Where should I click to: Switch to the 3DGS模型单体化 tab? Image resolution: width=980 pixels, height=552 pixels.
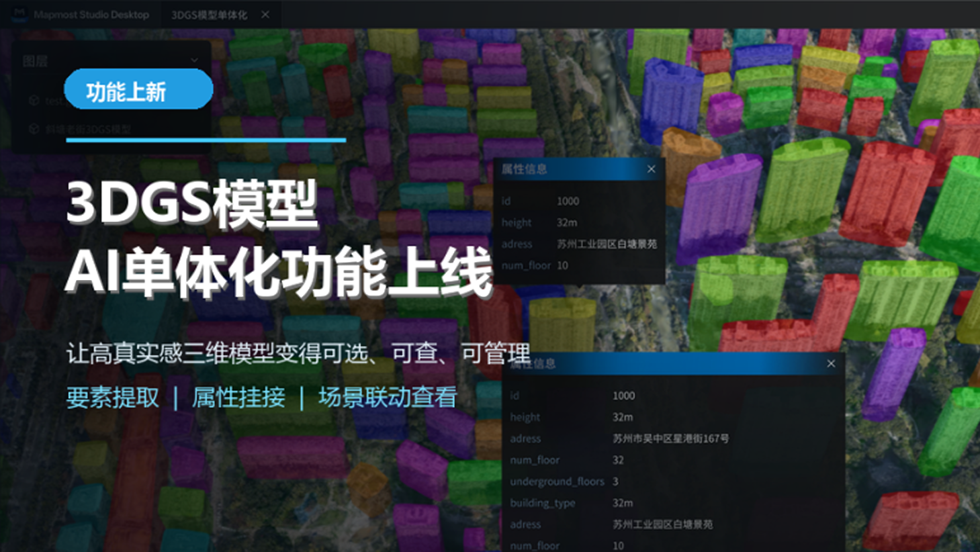click(209, 15)
